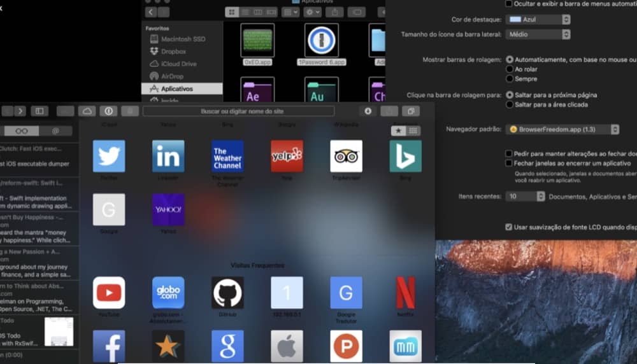637x364 pixels.
Task: Select the 'Ao rolar' scroll bar option
Action: (510, 69)
